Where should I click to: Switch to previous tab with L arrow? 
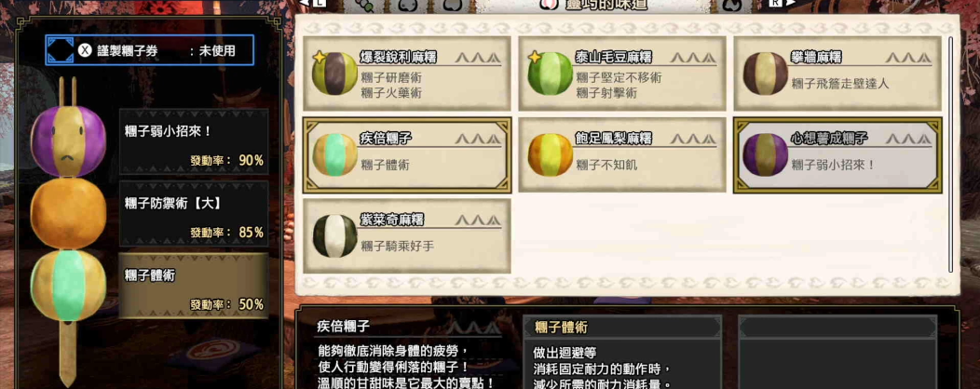coord(312,3)
